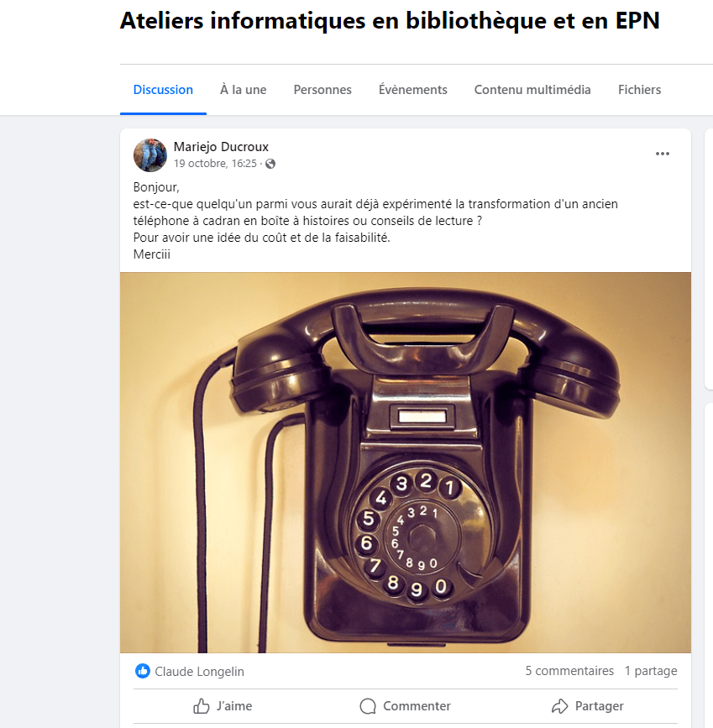Click the 19 octobre, 16:25 timestamp

pos(215,164)
